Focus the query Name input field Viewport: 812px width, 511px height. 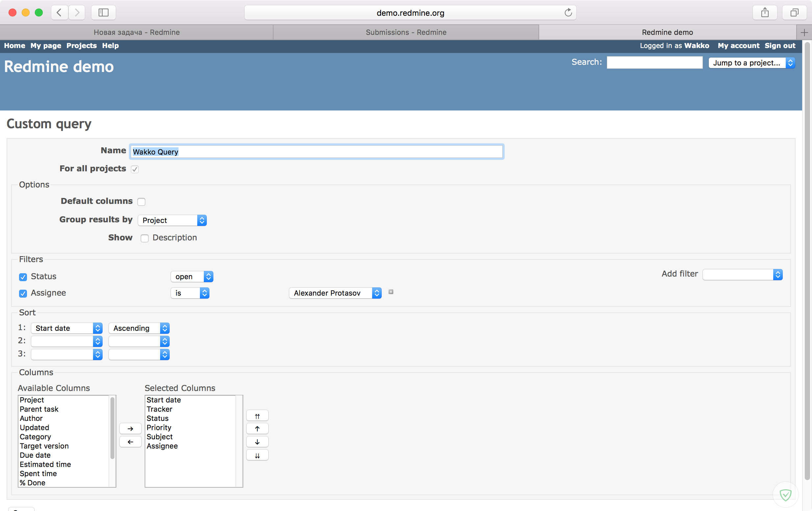point(317,152)
